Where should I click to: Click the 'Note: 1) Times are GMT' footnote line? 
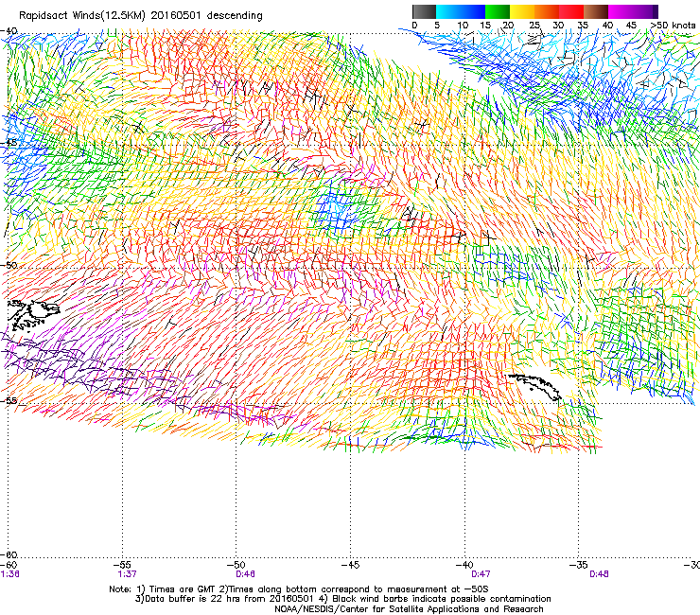pyautogui.click(x=299, y=589)
